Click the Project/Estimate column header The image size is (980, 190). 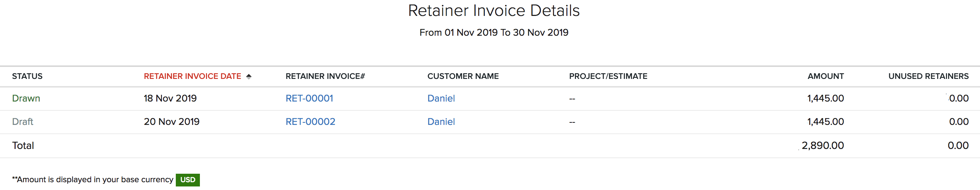point(608,76)
